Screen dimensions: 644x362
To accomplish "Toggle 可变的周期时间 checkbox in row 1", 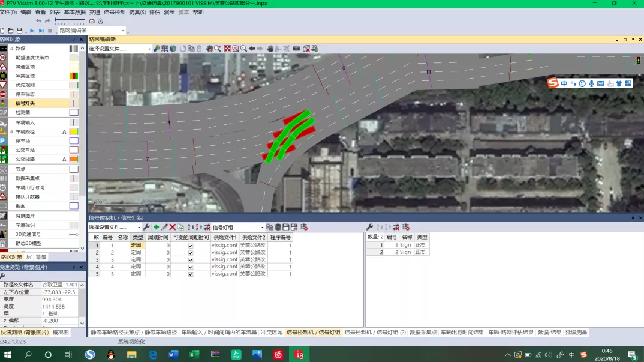I will click(191, 246).
